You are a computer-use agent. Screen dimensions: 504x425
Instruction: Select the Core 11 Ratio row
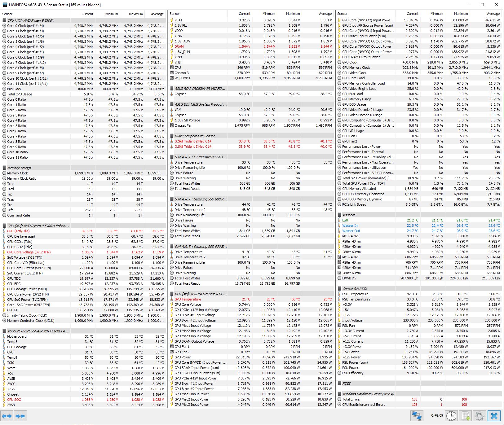pyautogui.click(x=83, y=157)
